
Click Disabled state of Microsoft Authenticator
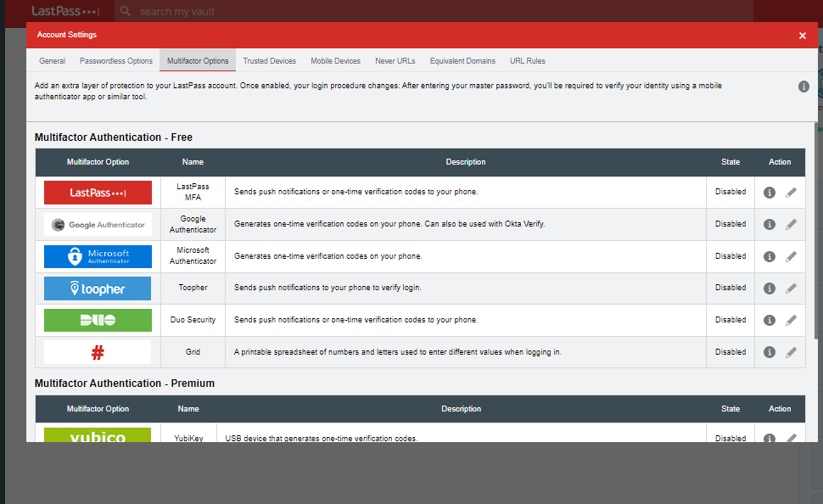[731, 256]
